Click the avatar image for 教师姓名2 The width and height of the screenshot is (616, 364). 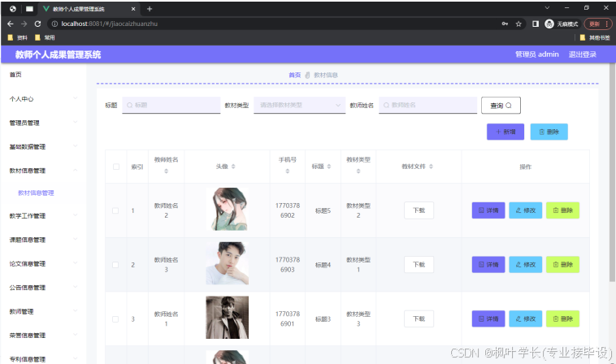[x=227, y=209]
